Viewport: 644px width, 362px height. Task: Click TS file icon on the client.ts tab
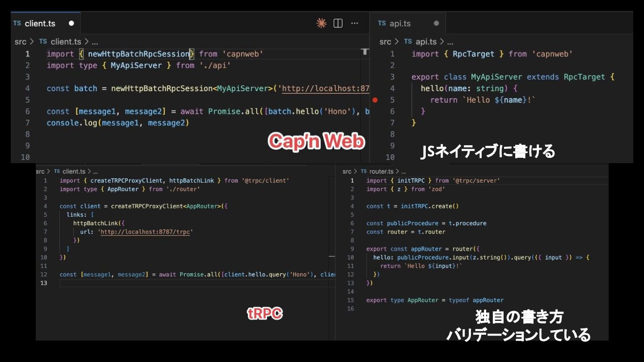tap(17, 23)
